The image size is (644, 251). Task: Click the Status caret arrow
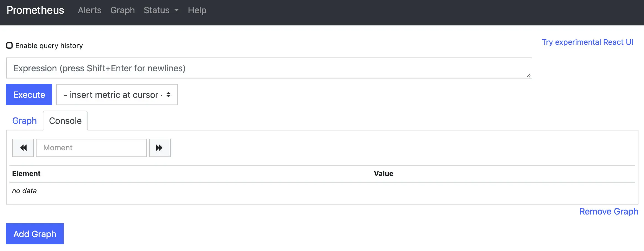point(176,10)
